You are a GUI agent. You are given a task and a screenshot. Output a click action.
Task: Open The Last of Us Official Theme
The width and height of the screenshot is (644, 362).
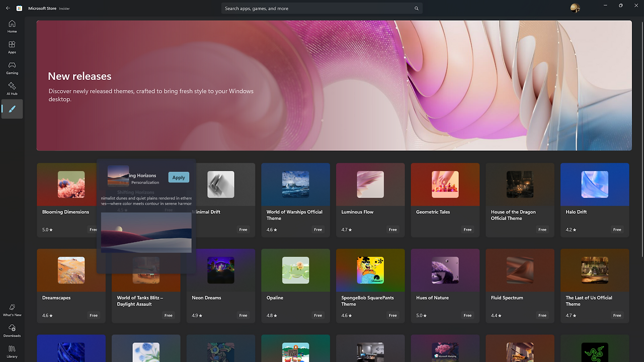pyautogui.click(x=594, y=286)
